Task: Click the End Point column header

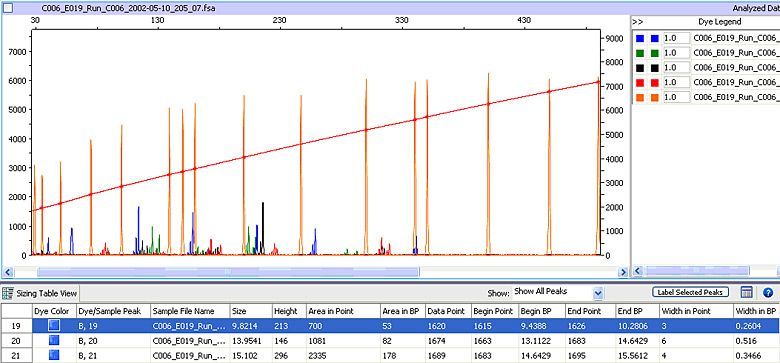Action: point(590,311)
